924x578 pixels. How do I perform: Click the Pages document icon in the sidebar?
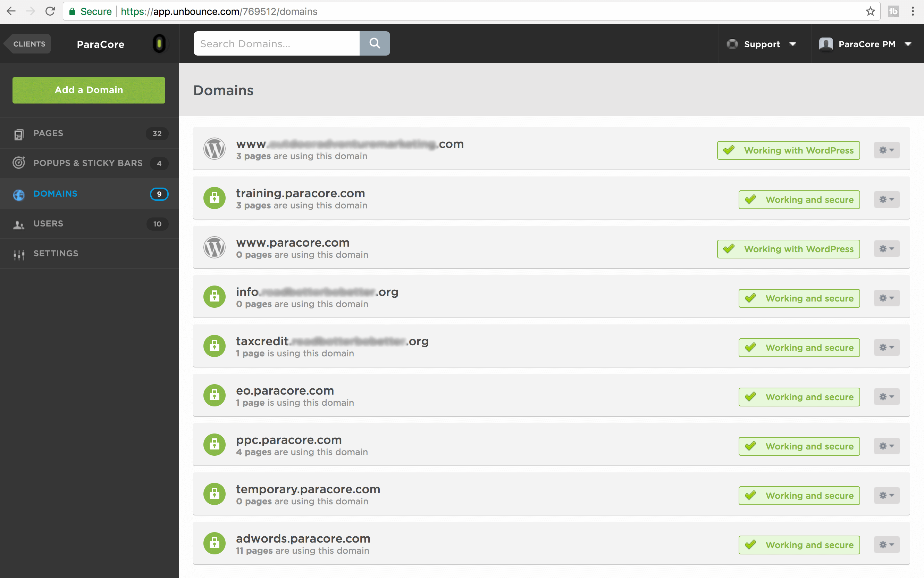(19, 134)
